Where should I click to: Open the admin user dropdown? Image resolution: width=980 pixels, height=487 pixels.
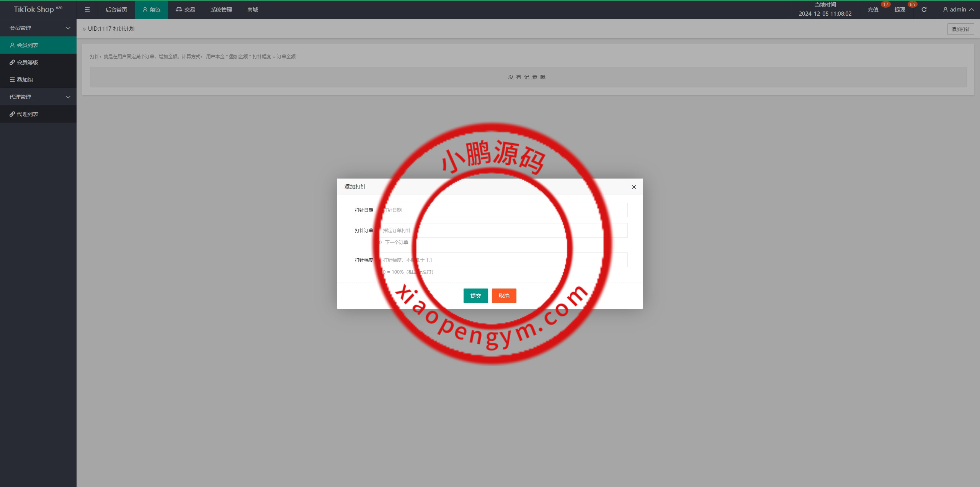[958, 10]
